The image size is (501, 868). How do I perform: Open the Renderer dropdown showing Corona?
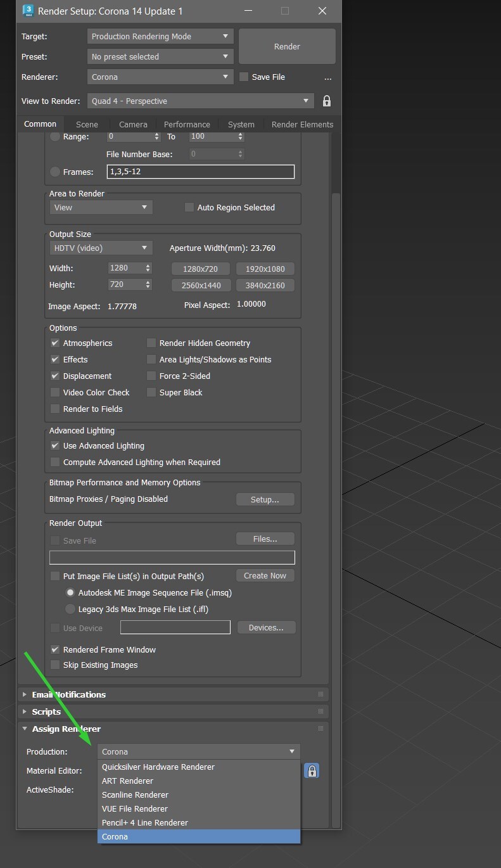click(x=160, y=77)
